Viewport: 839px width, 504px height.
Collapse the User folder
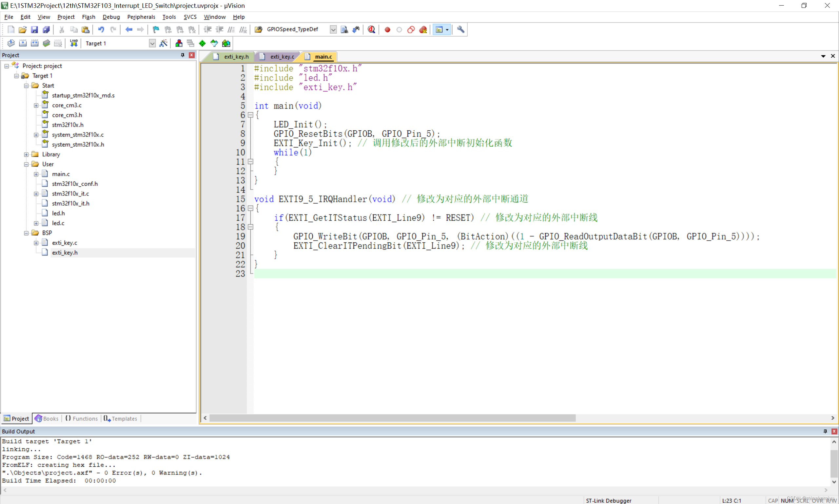(26, 164)
